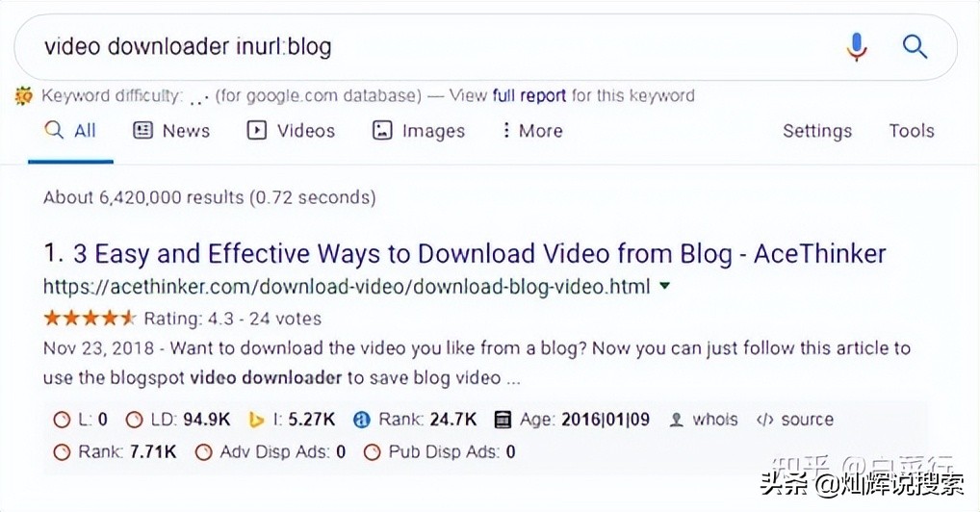This screenshot has width=980, height=512.
Task: Click the whois person icon
Action: (x=677, y=420)
